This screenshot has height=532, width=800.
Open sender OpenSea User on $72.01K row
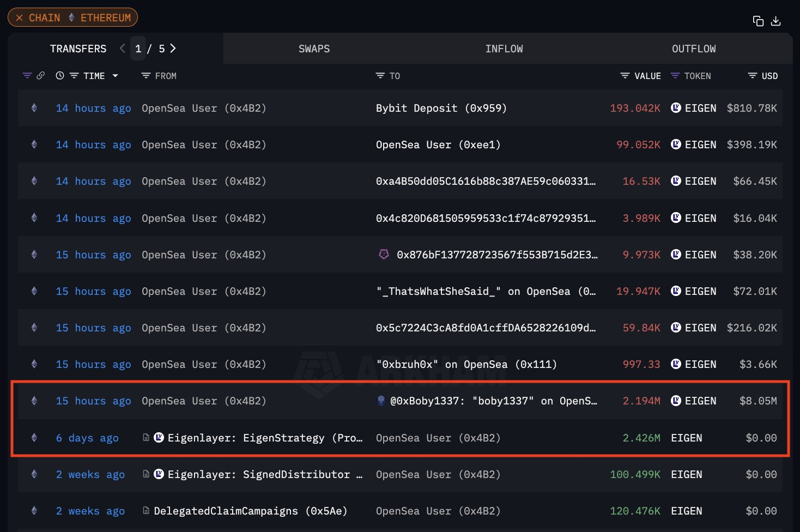point(204,291)
